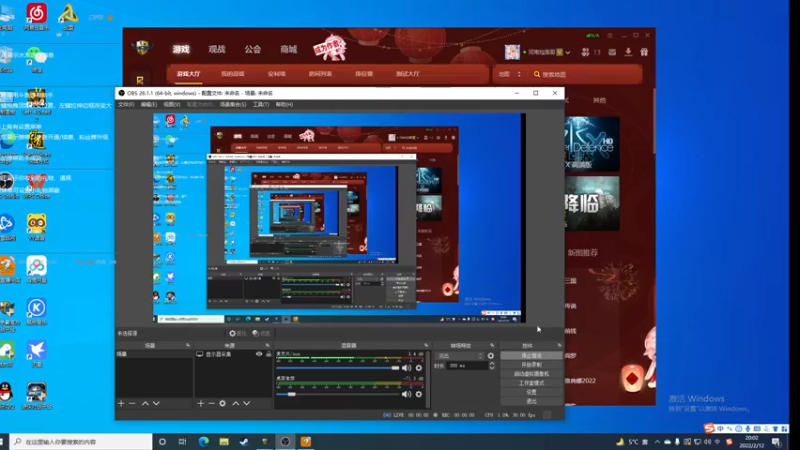Open Settings from the OBS controls panel
The image size is (800, 450).
tap(531, 392)
